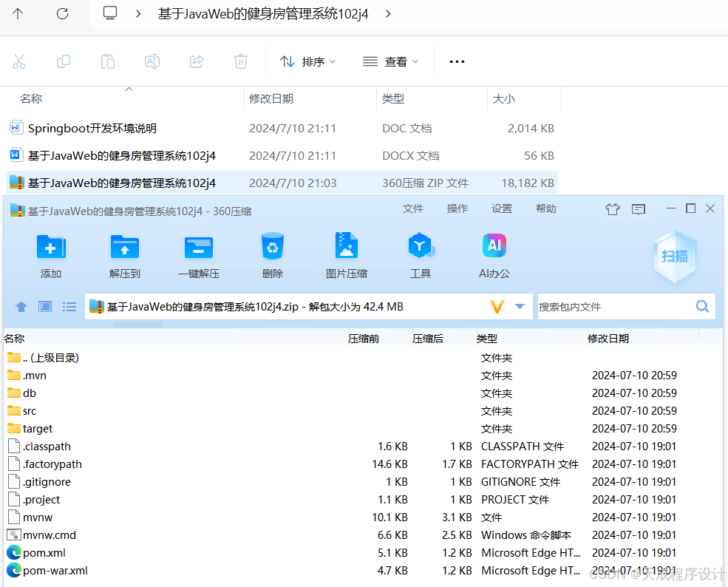Click the refresh button in Explorer
Image resolution: width=728 pixels, height=587 pixels.
pyautogui.click(x=62, y=13)
